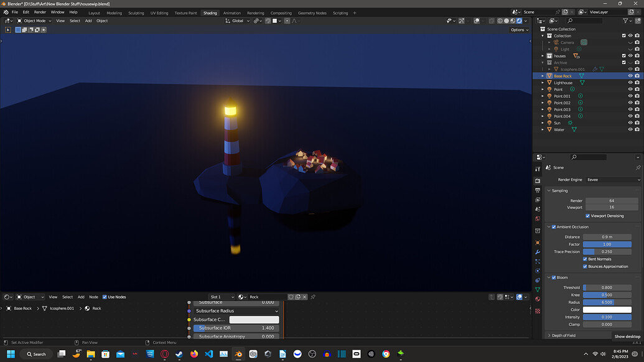Viewport: 644px width, 362px height.
Task: Toggle viewport gizmos icon
Action: (462, 21)
